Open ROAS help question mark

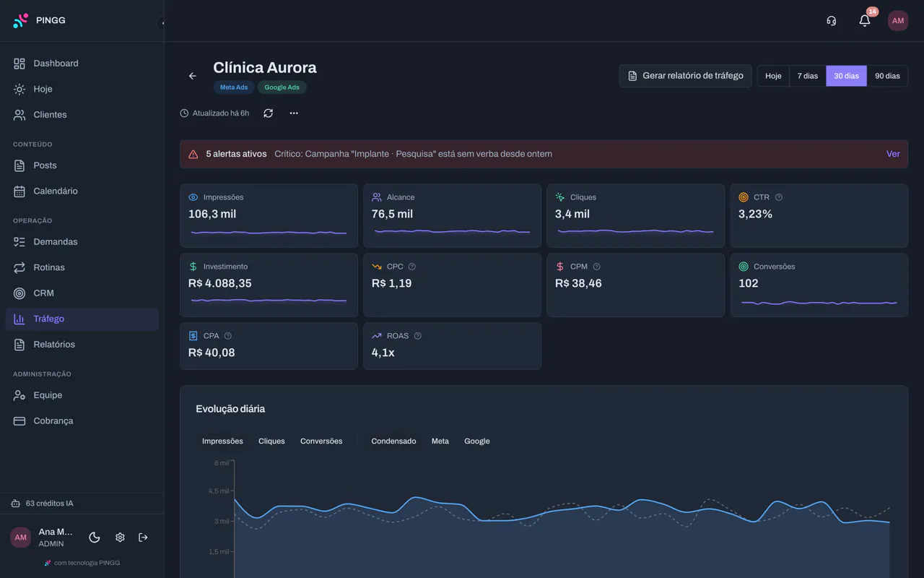pyautogui.click(x=417, y=336)
